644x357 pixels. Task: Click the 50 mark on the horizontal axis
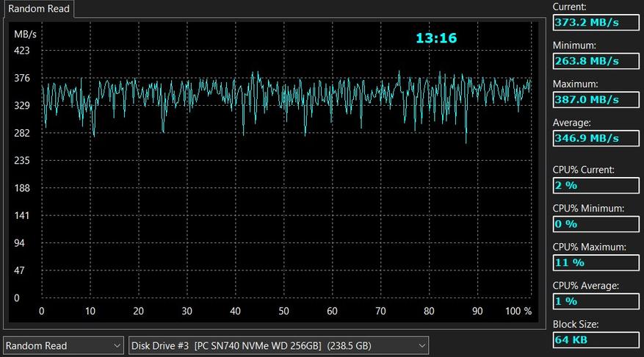click(283, 311)
